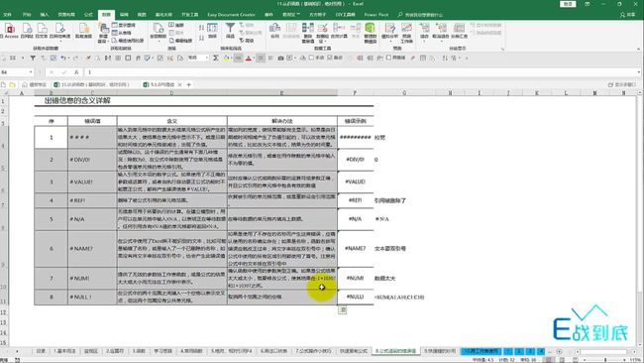Click the Text to Columns icon
Image resolution: width=644 pixels, height=363 pixels.
274,31
